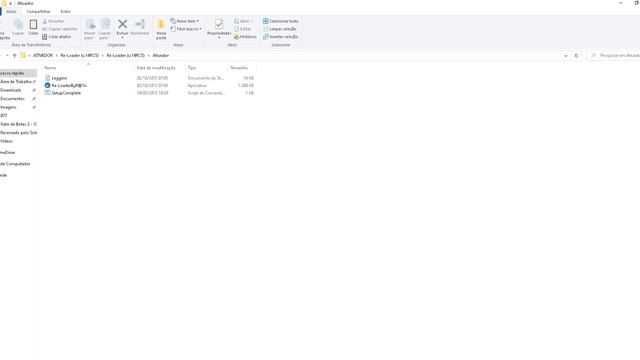The image size is (640, 360).
Task: Open Downloads in the sidebar
Action: [11, 90]
